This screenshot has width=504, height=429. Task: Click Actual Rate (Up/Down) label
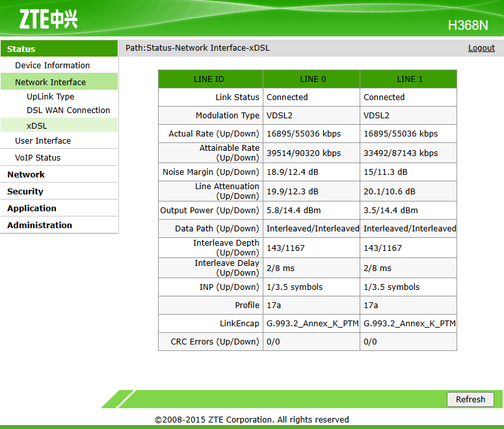[x=214, y=134]
